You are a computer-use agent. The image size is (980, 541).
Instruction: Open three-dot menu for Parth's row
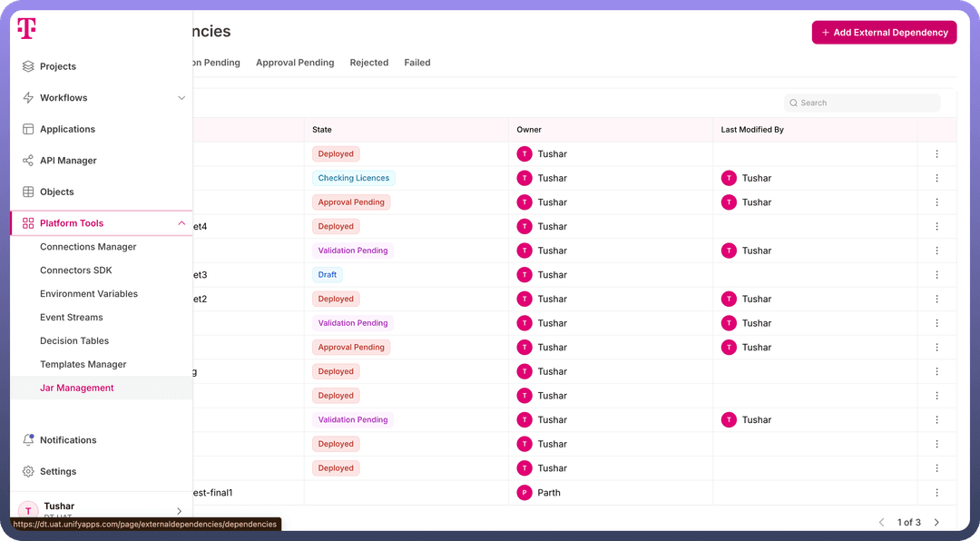pos(936,493)
